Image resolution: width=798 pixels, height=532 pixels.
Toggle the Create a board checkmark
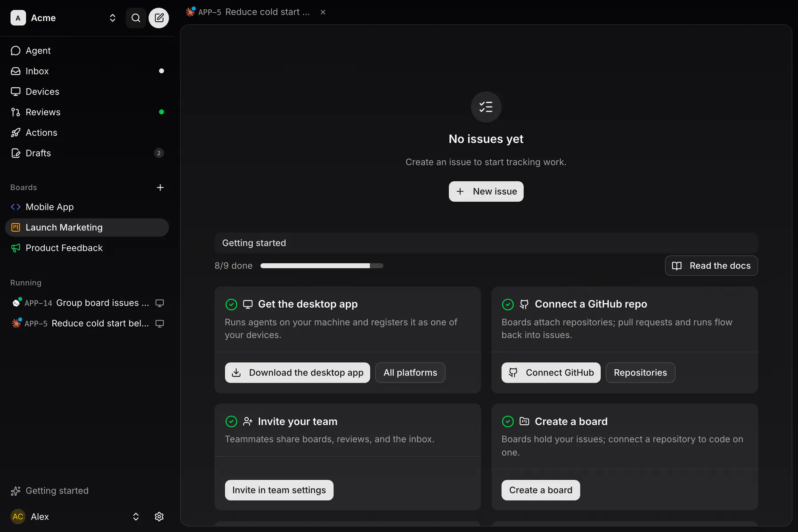[508, 422]
